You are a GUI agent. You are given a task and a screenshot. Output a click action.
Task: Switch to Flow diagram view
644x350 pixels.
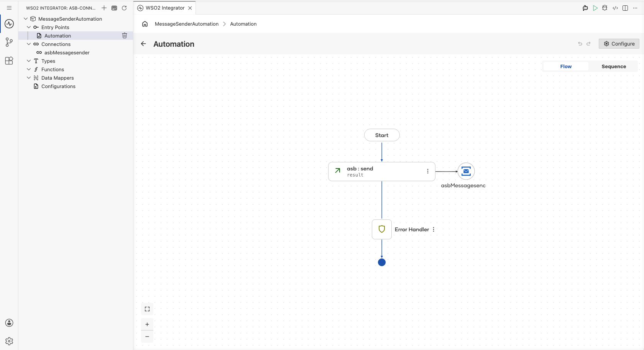[566, 66]
